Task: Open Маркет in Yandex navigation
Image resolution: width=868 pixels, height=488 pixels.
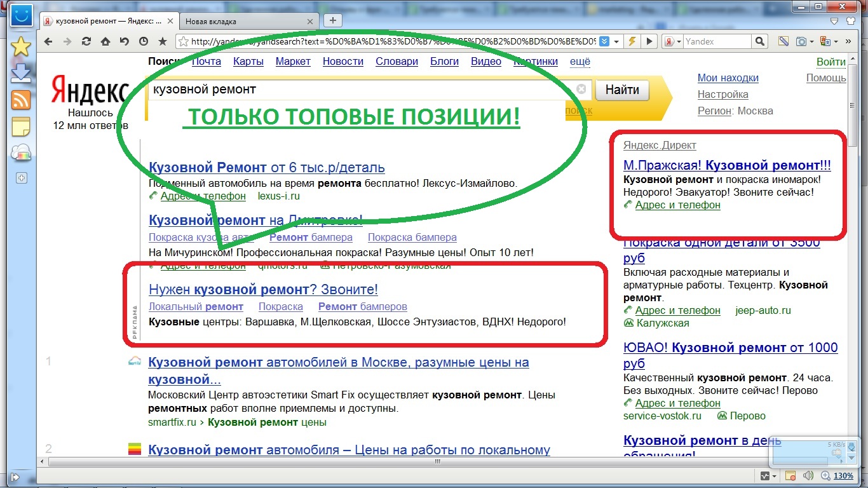Action: (293, 61)
